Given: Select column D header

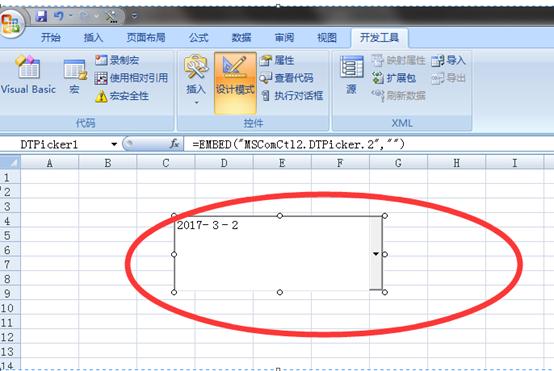Looking at the screenshot, I should click(x=224, y=163).
